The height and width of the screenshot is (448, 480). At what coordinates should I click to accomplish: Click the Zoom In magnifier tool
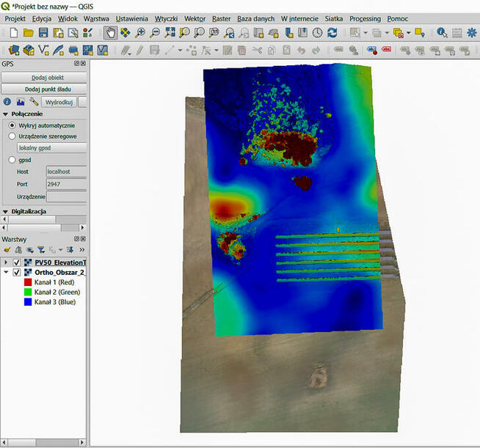140,33
